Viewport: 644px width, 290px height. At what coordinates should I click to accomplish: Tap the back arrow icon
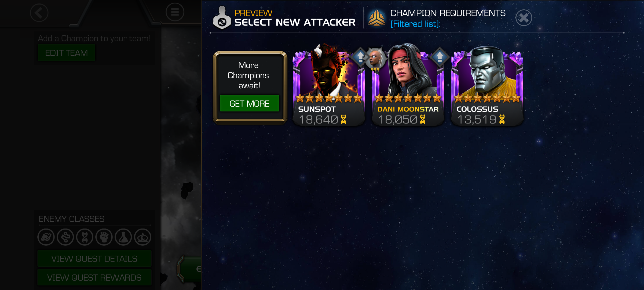(39, 13)
